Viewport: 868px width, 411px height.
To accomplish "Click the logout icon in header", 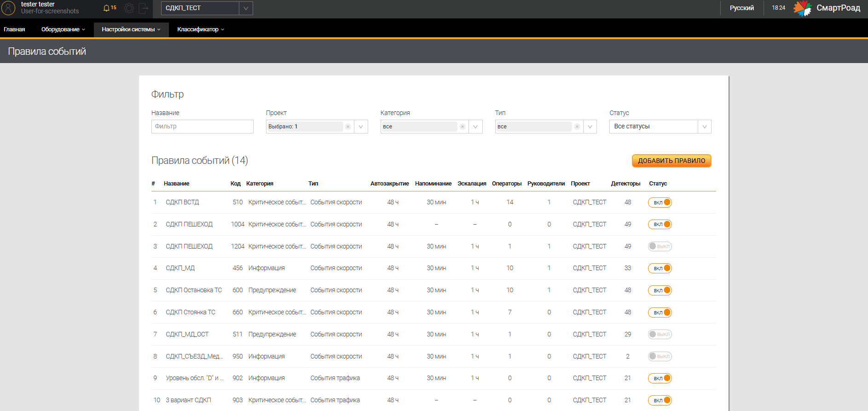I will [144, 8].
